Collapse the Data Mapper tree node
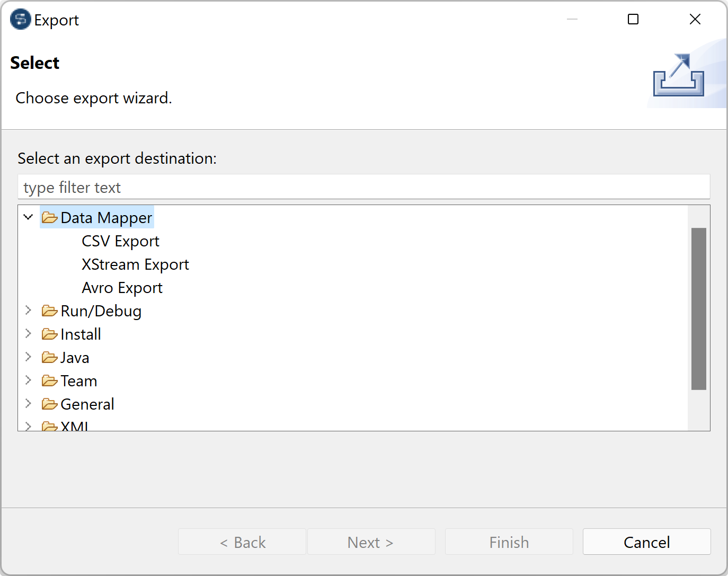Screen dimensions: 728x576 pyautogui.click(x=29, y=217)
